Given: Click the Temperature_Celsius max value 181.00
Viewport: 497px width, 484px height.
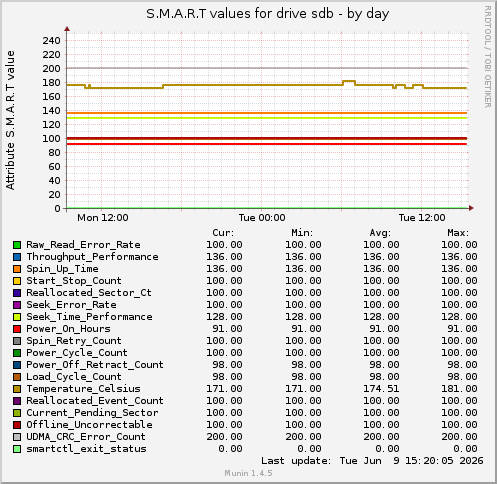Looking at the screenshot, I should point(459,389).
